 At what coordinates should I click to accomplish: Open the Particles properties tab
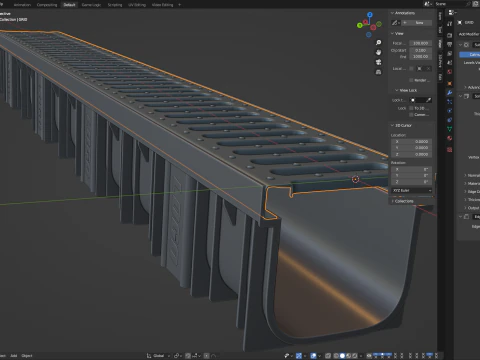[x=450, y=102]
